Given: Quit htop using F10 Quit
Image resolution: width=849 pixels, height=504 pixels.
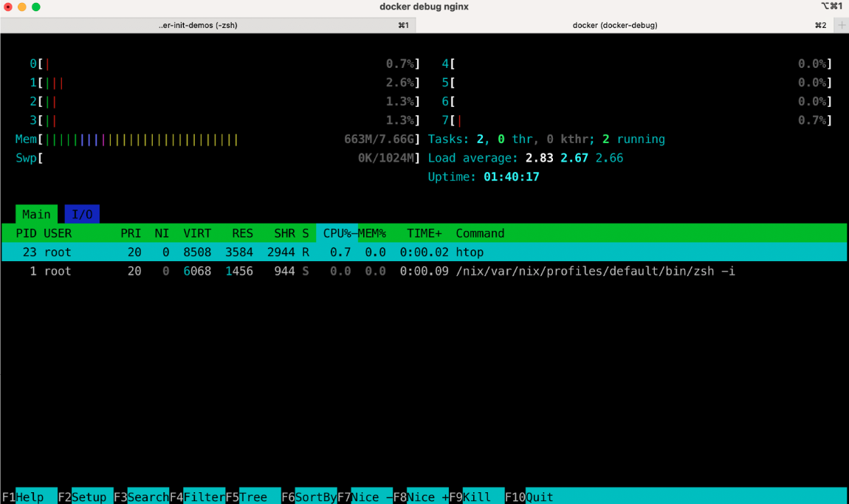Looking at the screenshot, I should pyautogui.click(x=539, y=497).
